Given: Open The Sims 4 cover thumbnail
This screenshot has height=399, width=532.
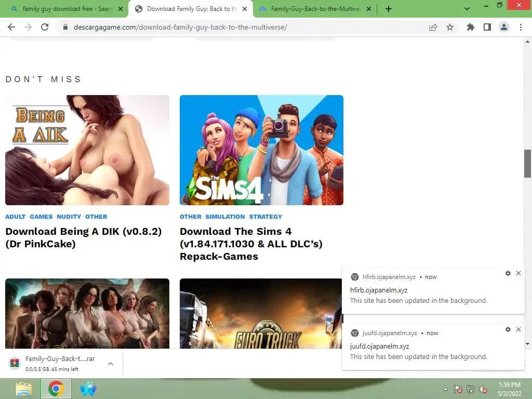Looking at the screenshot, I should tap(262, 150).
